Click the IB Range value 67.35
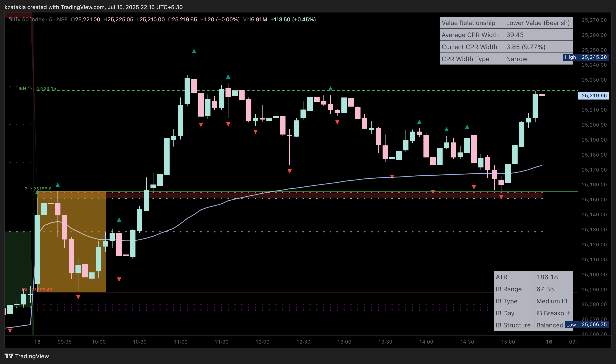This screenshot has height=364, width=616. [x=554, y=289]
